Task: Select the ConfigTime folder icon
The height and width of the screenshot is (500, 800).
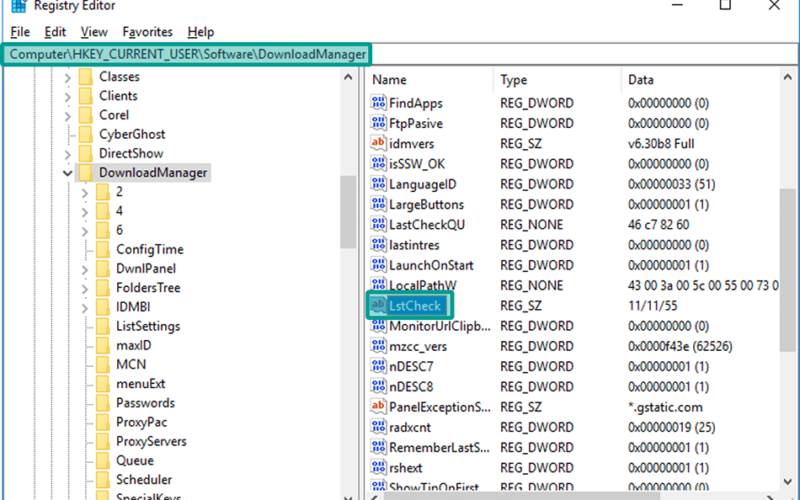Action: click(x=103, y=249)
